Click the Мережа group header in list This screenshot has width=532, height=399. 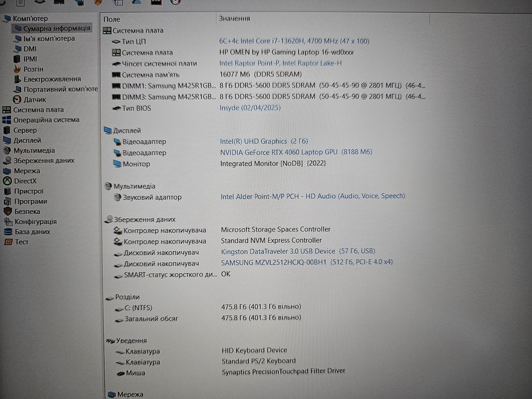(x=125, y=394)
